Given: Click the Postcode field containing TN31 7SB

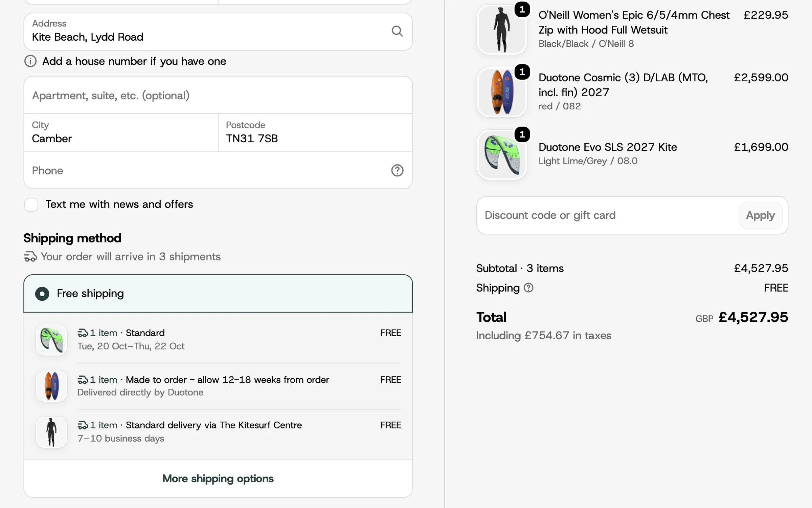Looking at the screenshot, I should (x=315, y=132).
